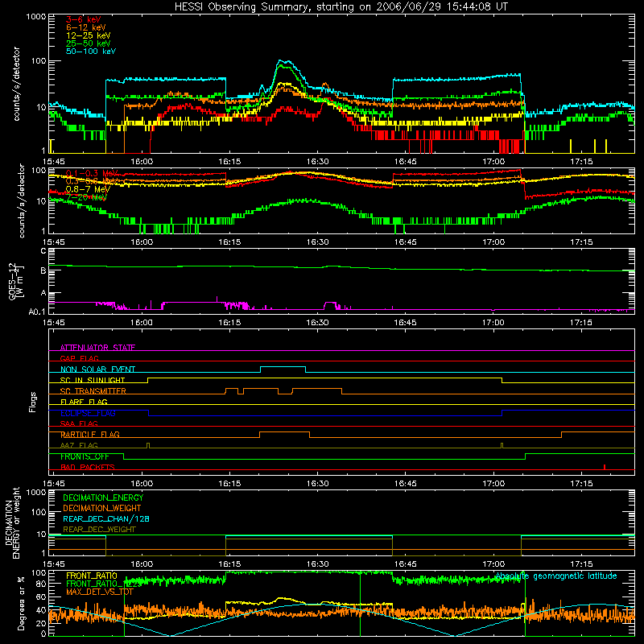Select the 12-25 keV legend label
The height and width of the screenshot is (644, 644).
click(x=89, y=35)
